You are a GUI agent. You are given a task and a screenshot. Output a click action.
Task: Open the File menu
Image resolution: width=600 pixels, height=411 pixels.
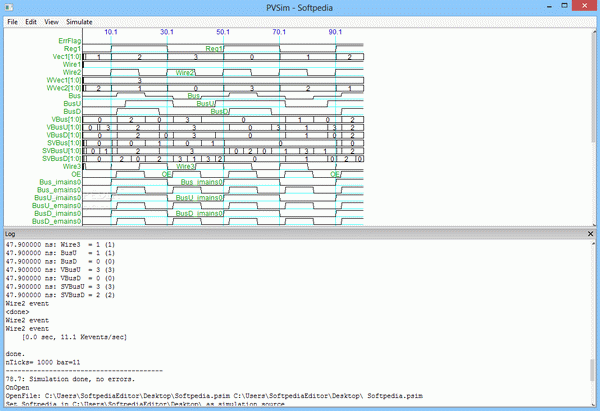[13, 21]
